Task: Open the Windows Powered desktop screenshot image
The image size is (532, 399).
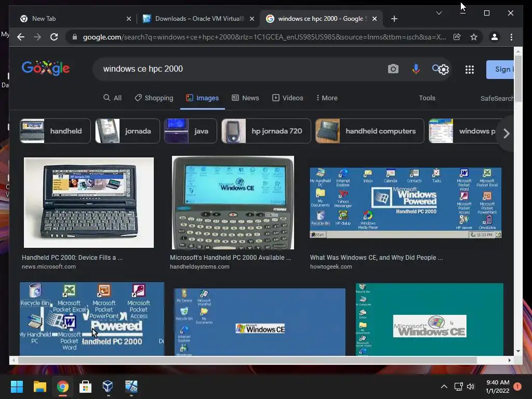Action: [x=405, y=203]
